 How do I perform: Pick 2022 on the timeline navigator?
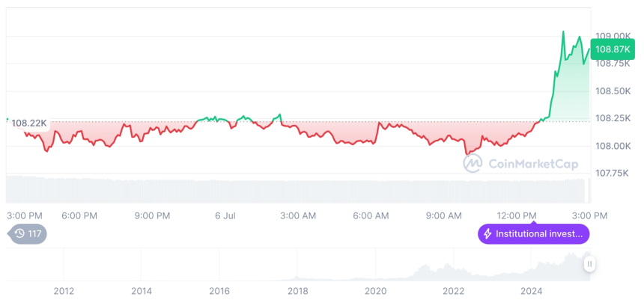click(x=454, y=290)
